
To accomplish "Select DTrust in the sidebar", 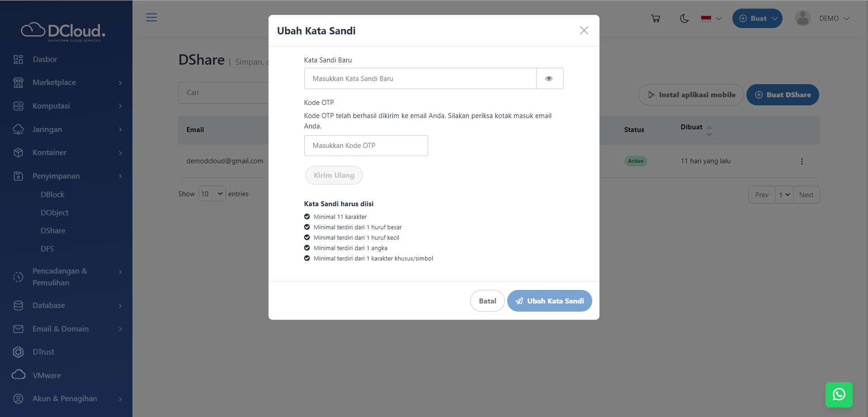I will coord(45,351).
